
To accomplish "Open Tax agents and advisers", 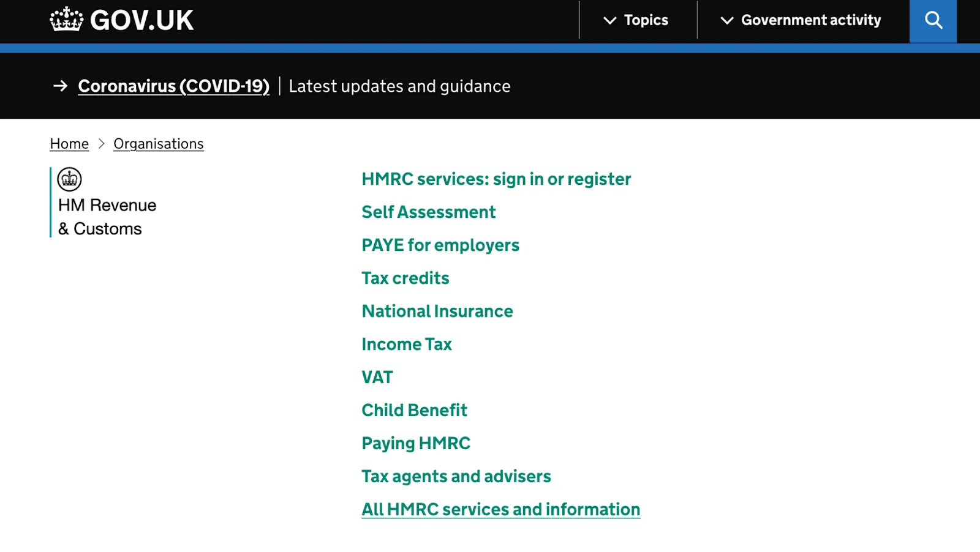I will [456, 477].
